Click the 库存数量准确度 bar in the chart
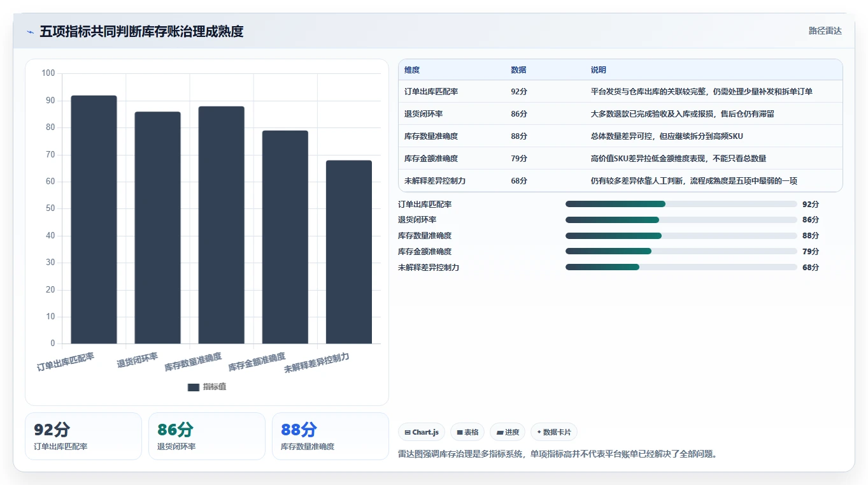Screen dimensions: 868x485 tap(221, 225)
